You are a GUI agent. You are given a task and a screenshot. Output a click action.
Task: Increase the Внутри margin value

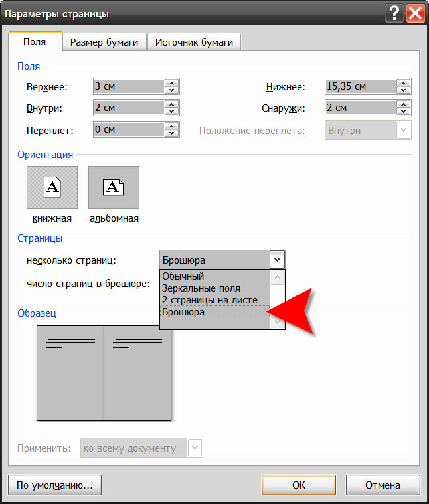coord(171,104)
